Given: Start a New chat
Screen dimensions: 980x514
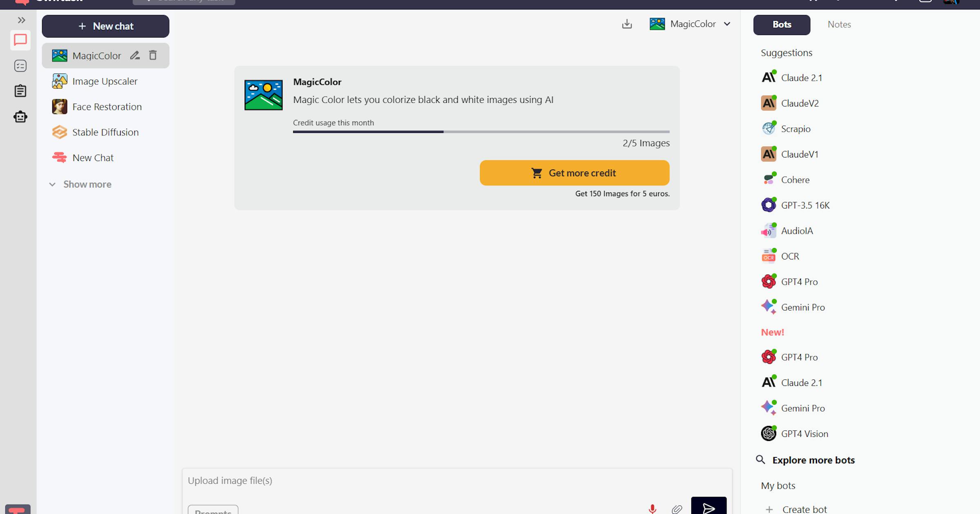Looking at the screenshot, I should 105,26.
